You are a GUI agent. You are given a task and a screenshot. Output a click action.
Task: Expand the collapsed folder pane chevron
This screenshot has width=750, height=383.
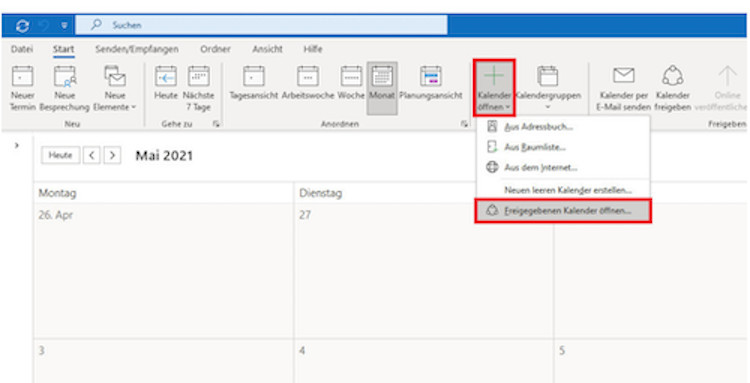(17, 145)
